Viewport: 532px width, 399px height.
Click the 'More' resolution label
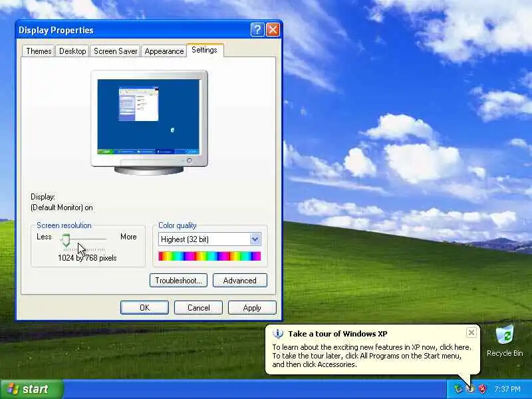pyautogui.click(x=128, y=237)
